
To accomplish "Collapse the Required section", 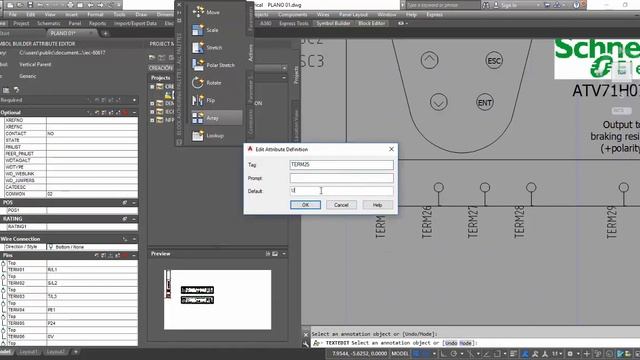I will pos(134,100).
